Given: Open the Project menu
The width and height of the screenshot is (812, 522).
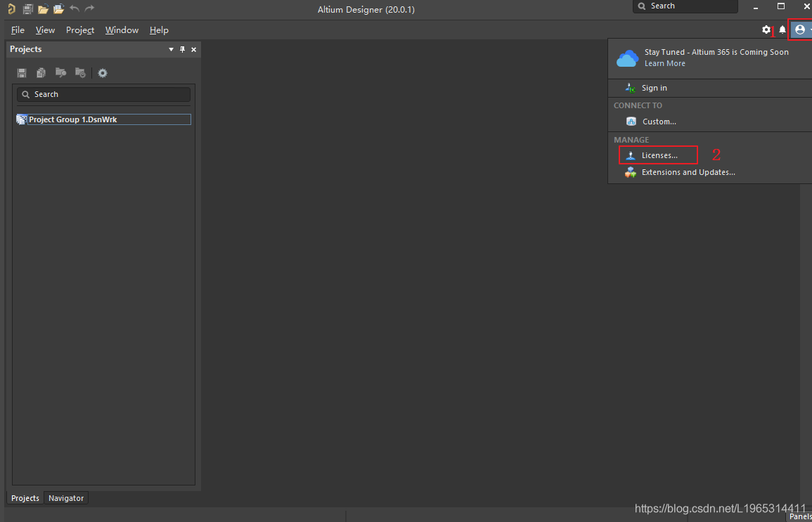Looking at the screenshot, I should point(79,30).
